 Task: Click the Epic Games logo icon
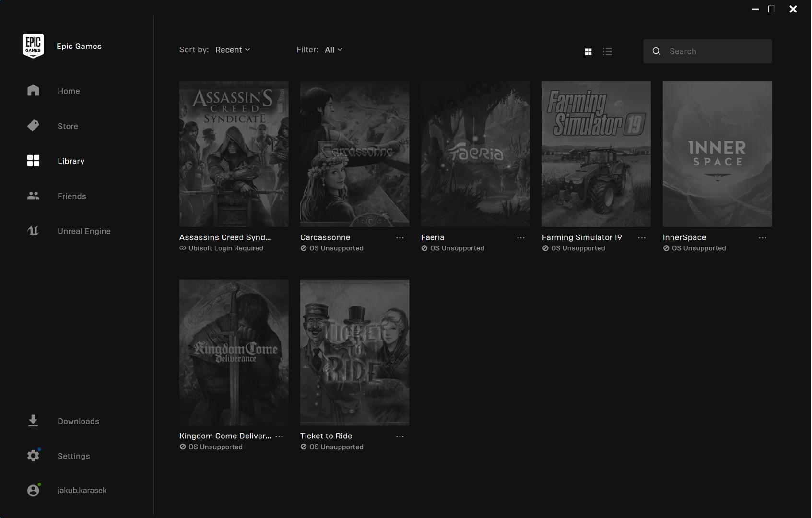33,46
